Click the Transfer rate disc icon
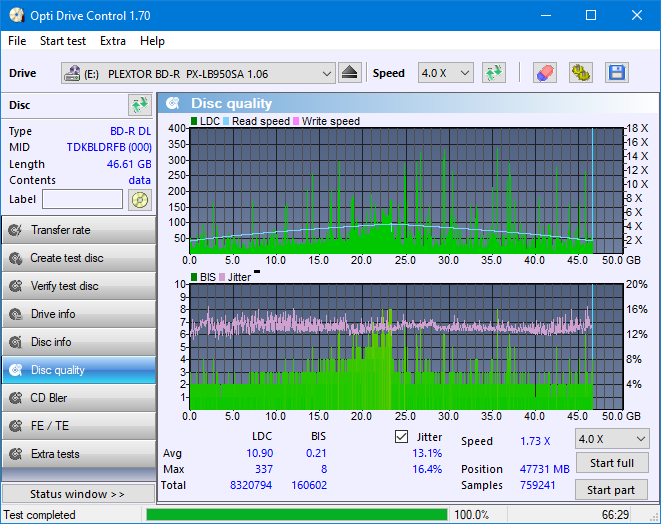Screen dimensions: 661x524 (x=16, y=230)
